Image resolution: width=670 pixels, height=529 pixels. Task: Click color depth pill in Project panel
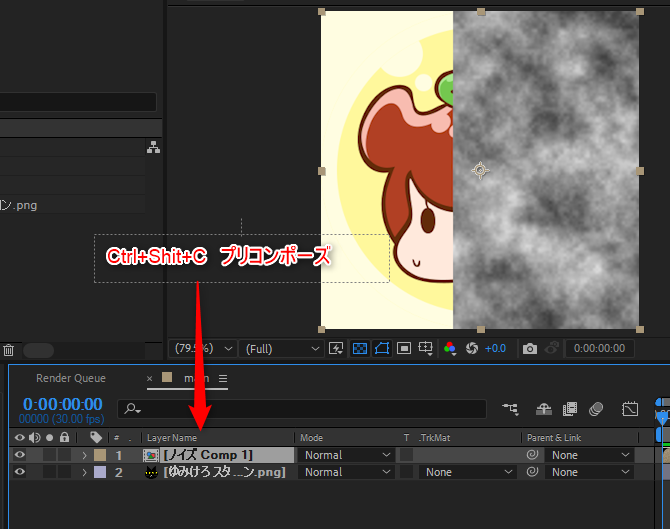pos(38,350)
